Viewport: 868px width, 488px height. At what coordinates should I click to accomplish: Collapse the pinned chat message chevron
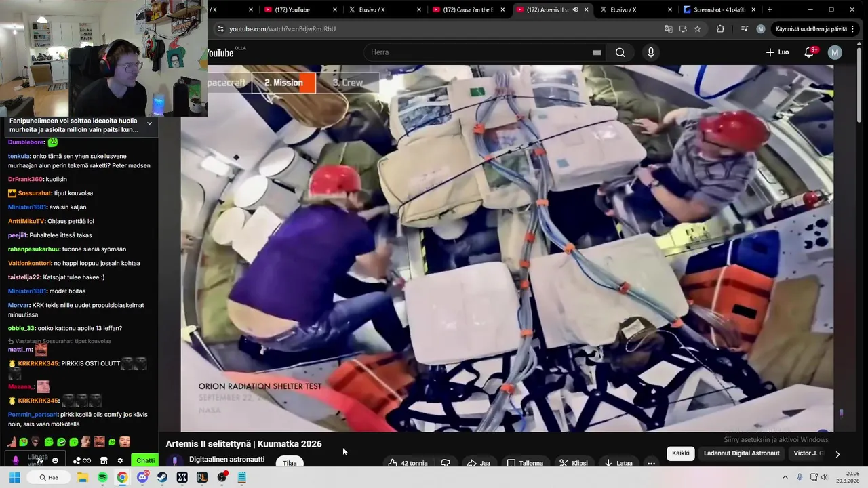click(149, 124)
